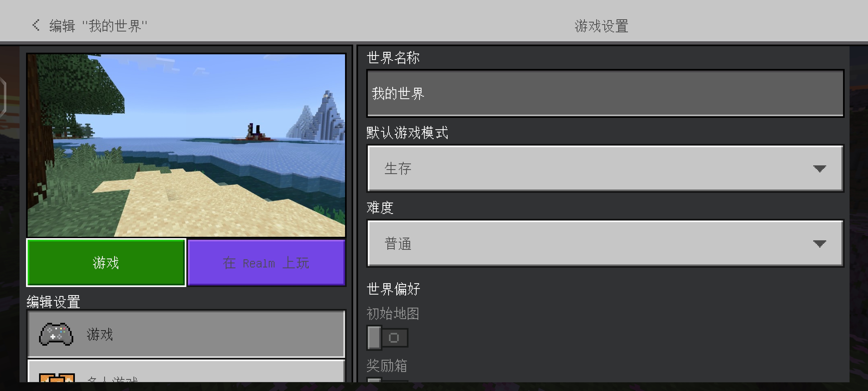
Task: Click the arrow icon beside 生存
Action: 819,168
